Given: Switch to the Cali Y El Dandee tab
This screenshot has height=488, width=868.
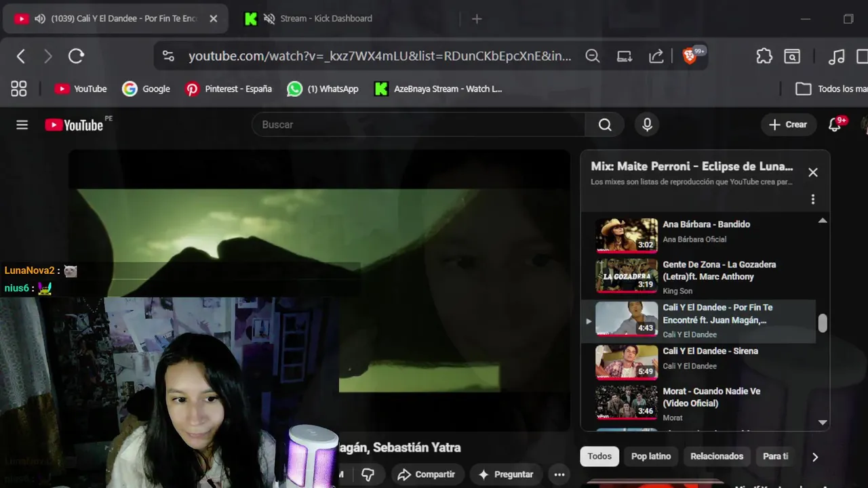Looking at the screenshot, I should [x=116, y=18].
